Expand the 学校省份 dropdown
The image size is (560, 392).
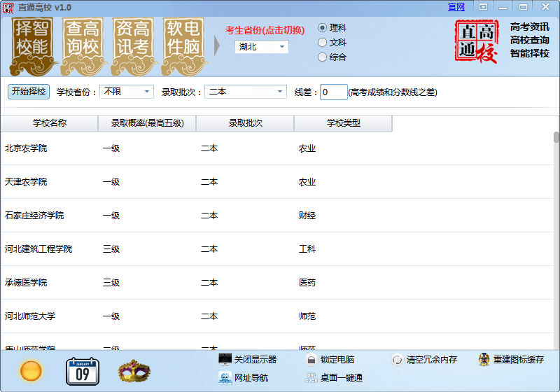click(x=127, y=92)
